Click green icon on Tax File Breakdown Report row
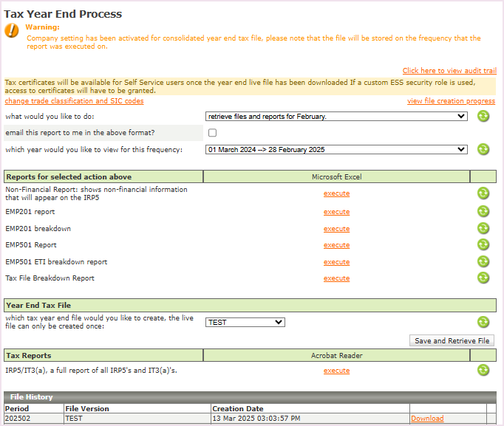504x426 pixels. [x=483, y=278]
